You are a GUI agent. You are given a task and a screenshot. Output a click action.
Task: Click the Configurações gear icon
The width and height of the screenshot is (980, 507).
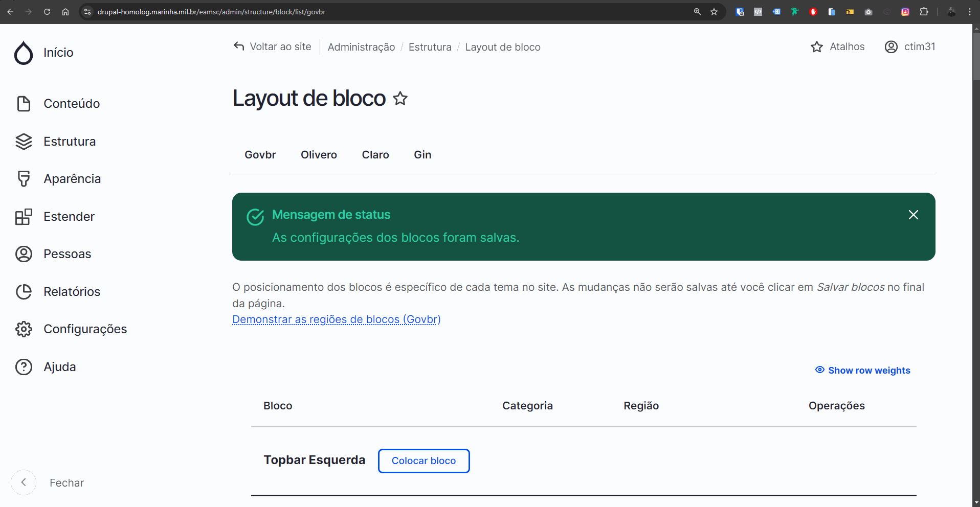point(24,329)
